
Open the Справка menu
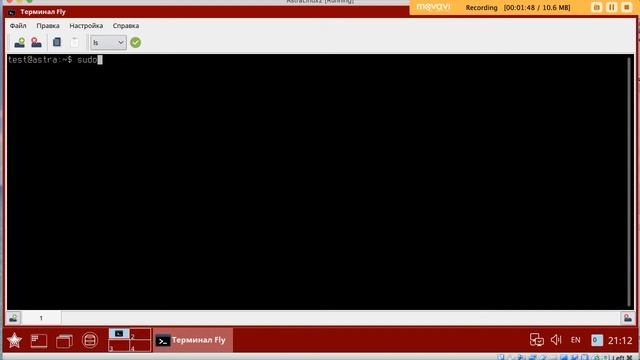[126, 26]
